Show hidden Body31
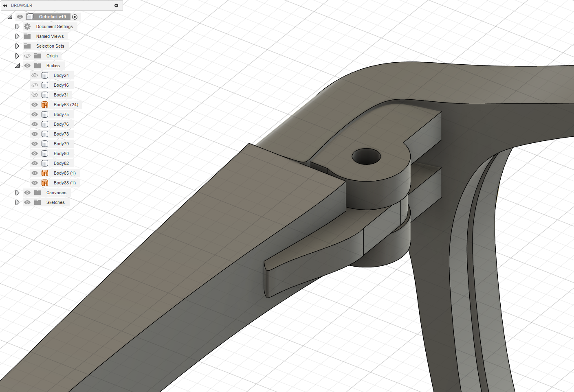 [x=35, y=95]
